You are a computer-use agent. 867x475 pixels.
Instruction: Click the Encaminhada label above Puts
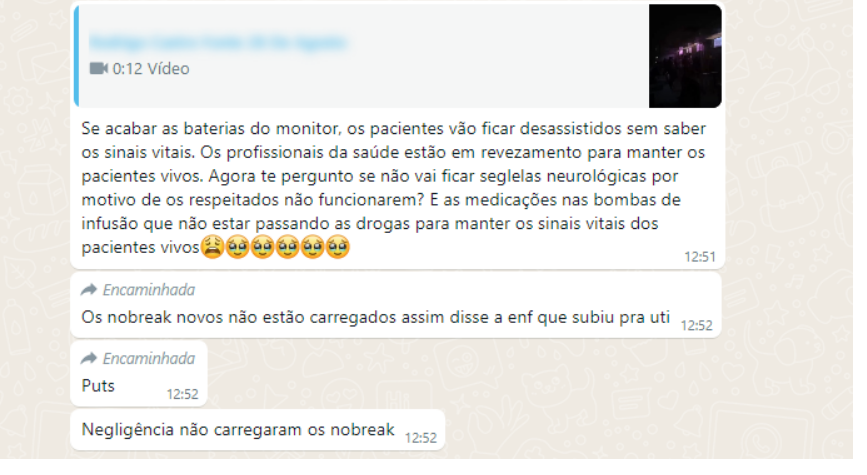point(149,358)
